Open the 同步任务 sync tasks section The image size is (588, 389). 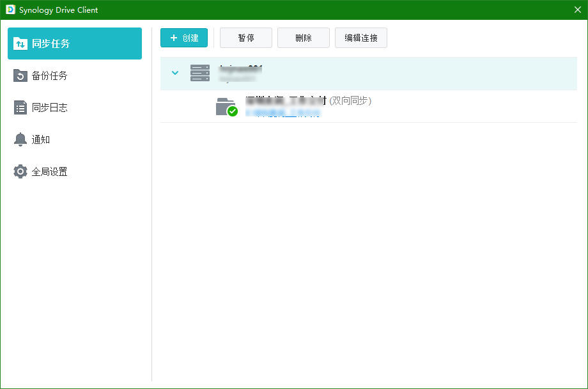(75, 44)
